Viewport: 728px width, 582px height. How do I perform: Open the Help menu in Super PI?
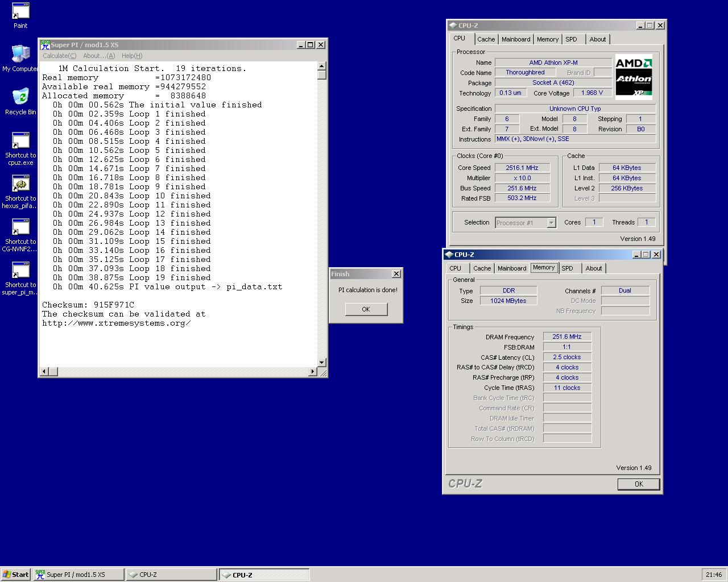[x=131, y=56]
